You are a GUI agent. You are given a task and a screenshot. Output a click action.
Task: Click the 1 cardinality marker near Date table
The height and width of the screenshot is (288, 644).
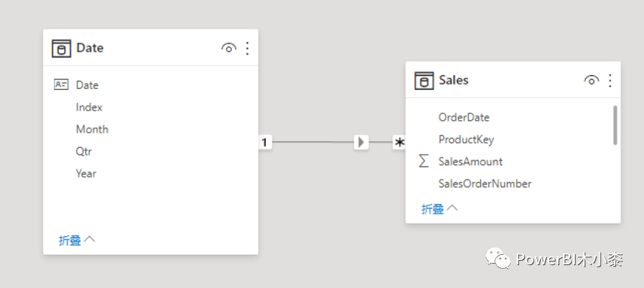(x=265, y=143)
